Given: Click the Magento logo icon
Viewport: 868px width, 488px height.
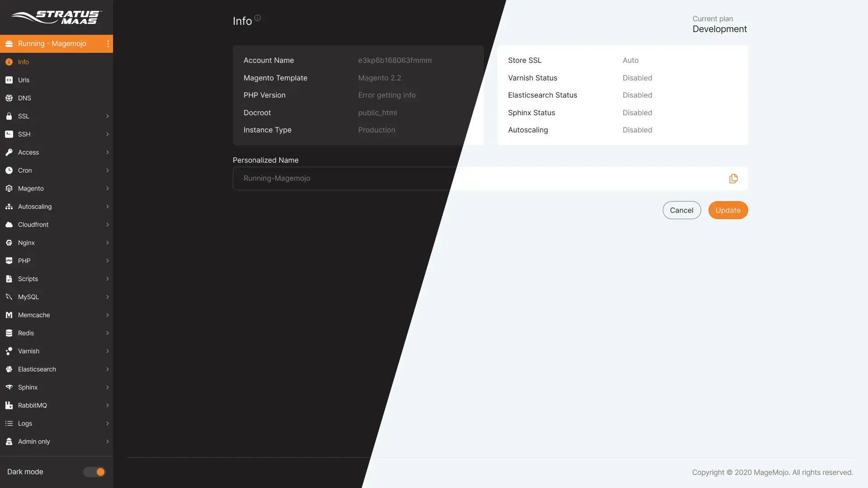Looking at the screenshot, I should coord(9,188).
